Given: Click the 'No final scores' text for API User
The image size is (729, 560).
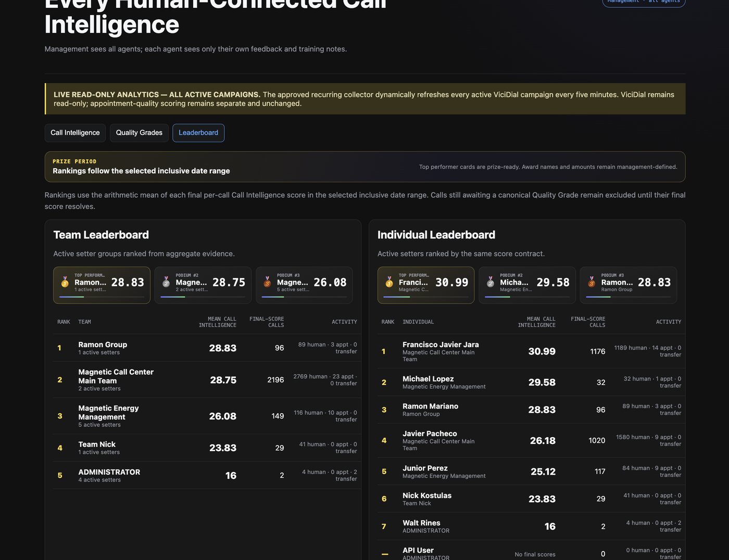Looking at the screenshot, I should click(x=535, y=554).
